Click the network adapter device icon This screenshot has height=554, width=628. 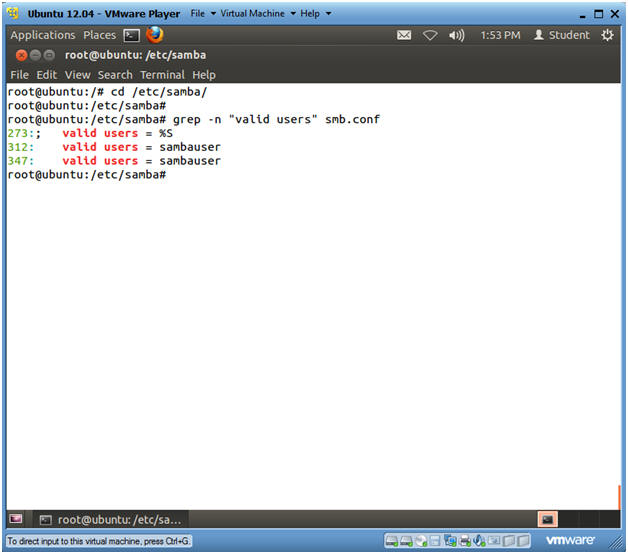coord(450,541)
